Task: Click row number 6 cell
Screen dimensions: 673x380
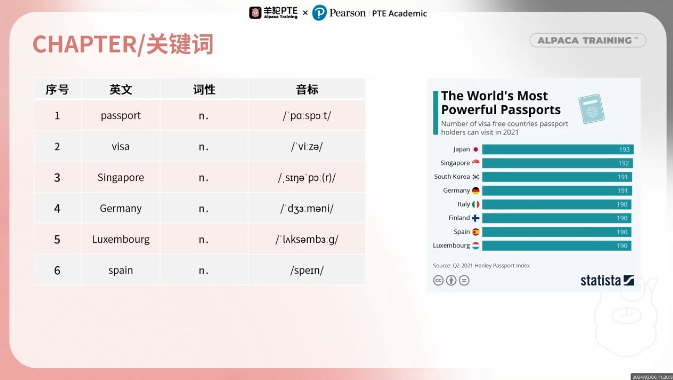Action: [x=57, y=270]
